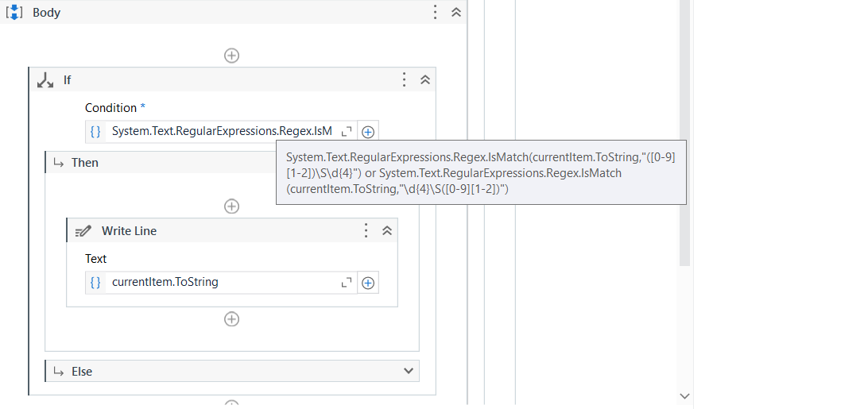Click the Condition expression braces icon
This screenshot has width=868, height=409.
tap(95, 132)
